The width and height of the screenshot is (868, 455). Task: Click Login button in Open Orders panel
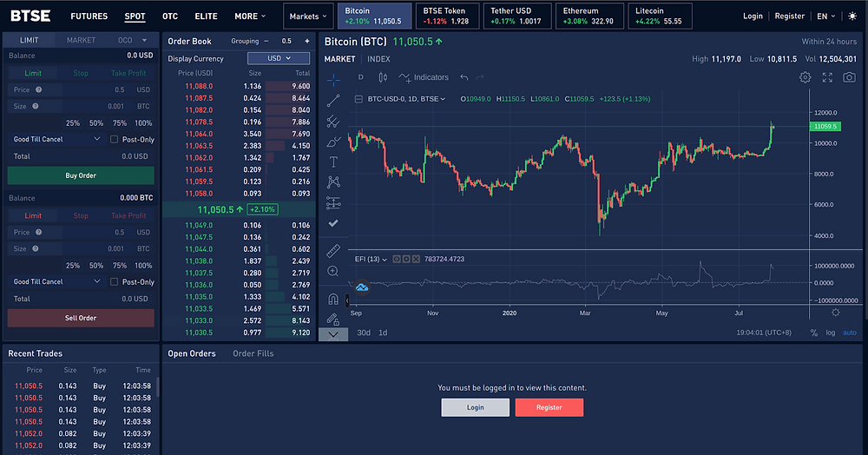[476, 407]
